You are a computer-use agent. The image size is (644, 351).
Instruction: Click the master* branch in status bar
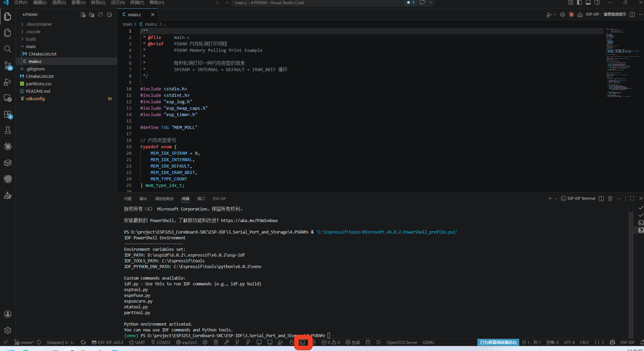pyautogui.click(x=24, y=342)
